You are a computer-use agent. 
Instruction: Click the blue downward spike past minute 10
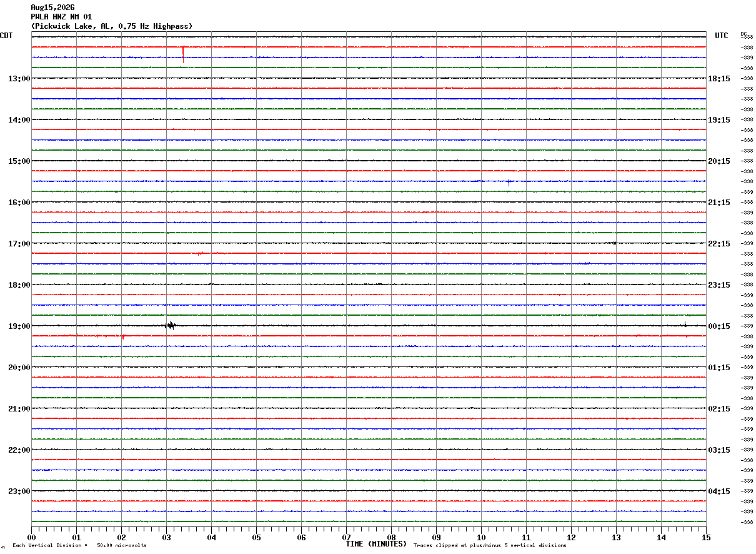[x=509, y=183]
